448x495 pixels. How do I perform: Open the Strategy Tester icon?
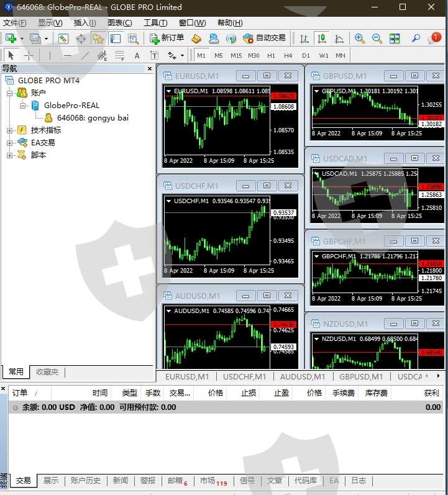133,39
